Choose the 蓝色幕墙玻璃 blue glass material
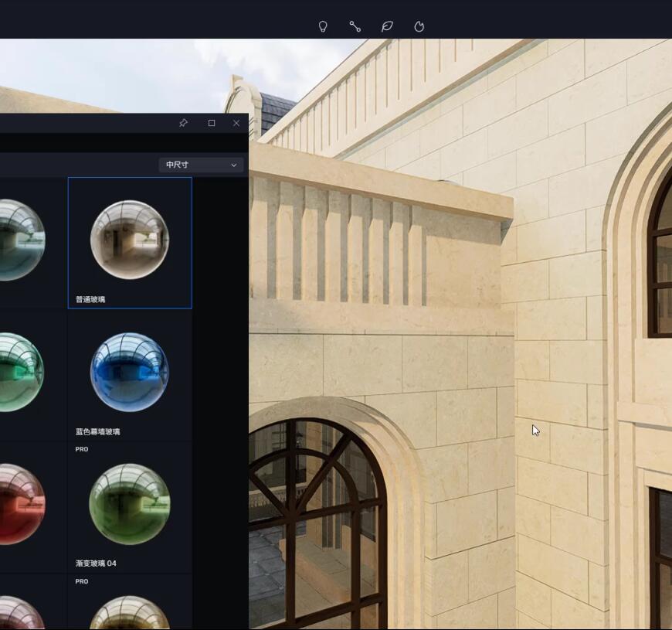The height and width of the screenshot is (630, 672). [130, 372]
